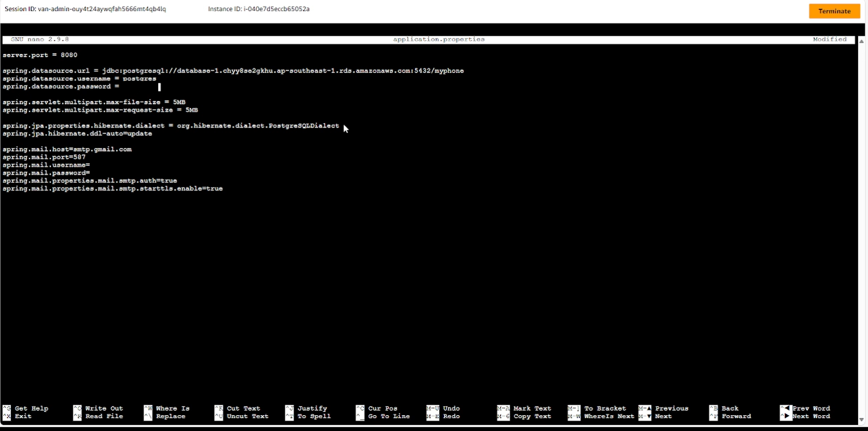This screenshot has height=431, width=868.
Task: Click the Redo shortcut label
Action: point(451,416)
